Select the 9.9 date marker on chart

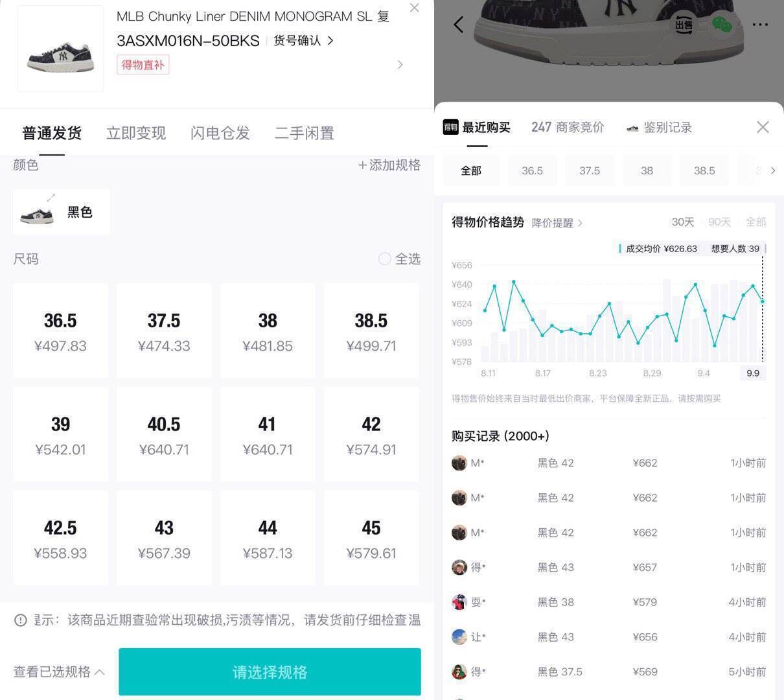pos(753,373)
